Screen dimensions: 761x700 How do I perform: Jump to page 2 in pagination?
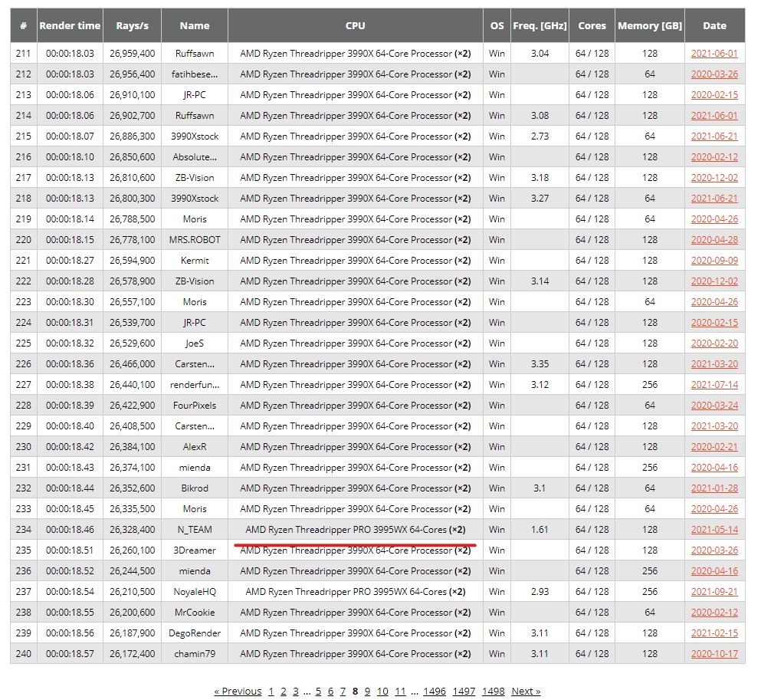(284, 692)
